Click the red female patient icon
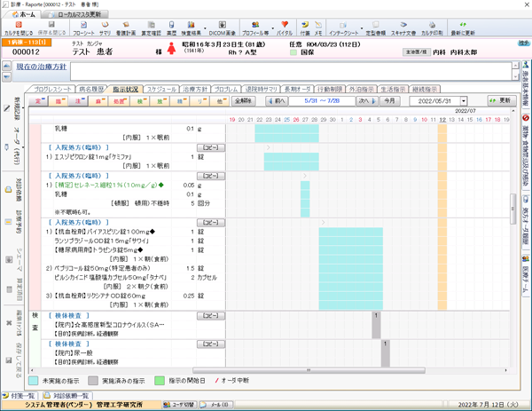This screenshot has height=411, width=532. pos(171,48)
